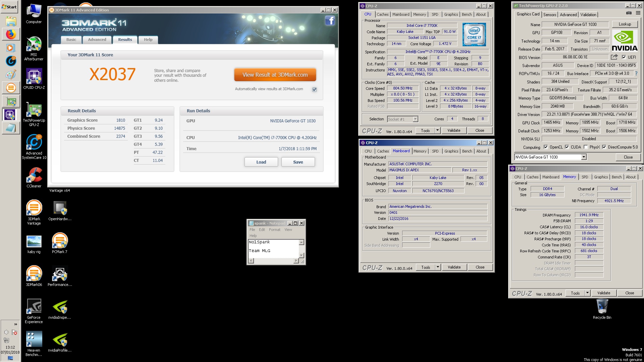Screen dimensions: 644x362
Task: Toggle the DirectCompute 5.0 checkbox
Action: [x=604, y=147]
